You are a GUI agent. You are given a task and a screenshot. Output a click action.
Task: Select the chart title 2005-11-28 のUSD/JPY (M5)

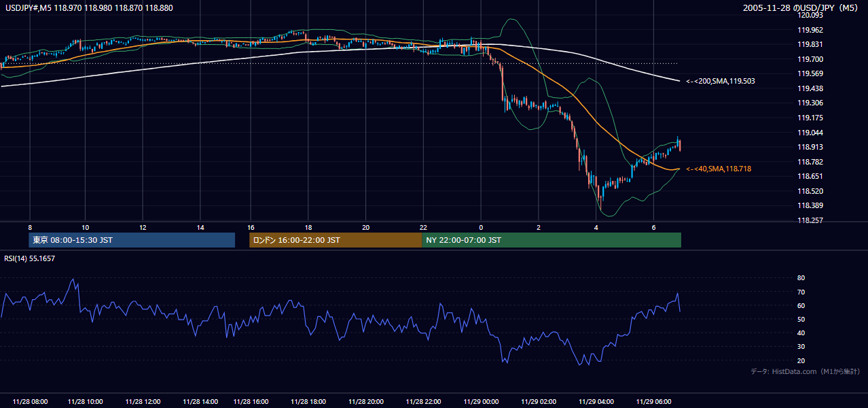click(801, 7)
